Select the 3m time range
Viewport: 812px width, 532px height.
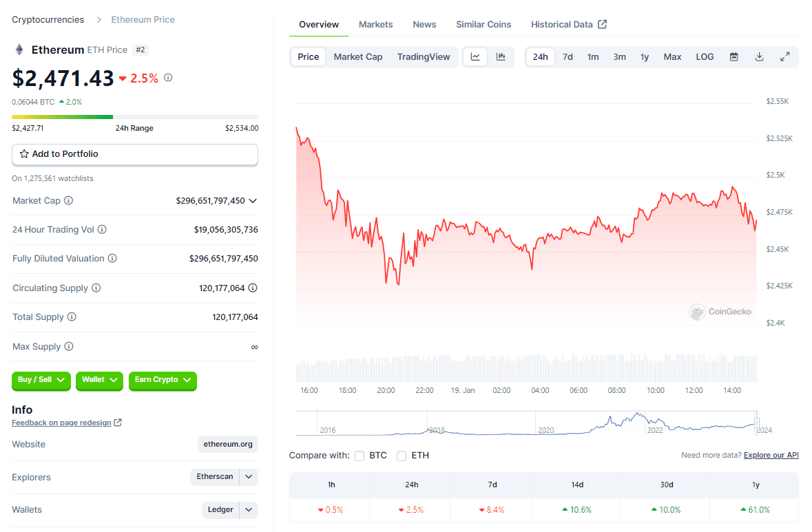pos(620,57)
